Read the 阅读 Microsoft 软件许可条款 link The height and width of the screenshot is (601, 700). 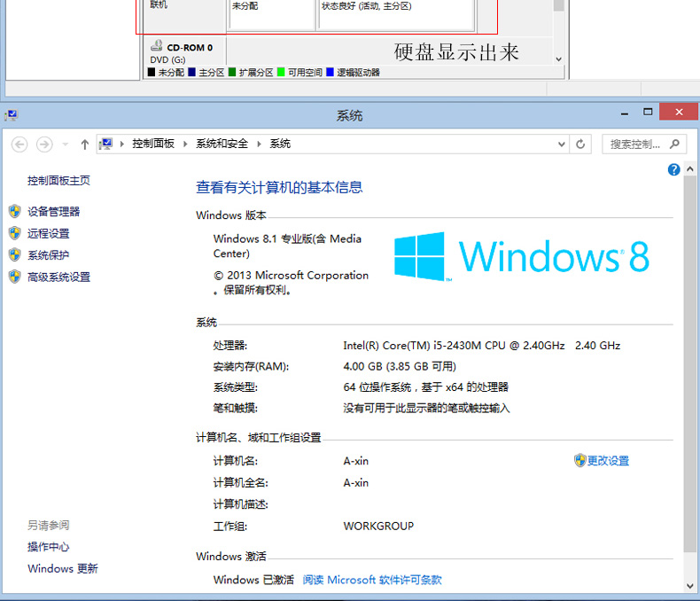(372, 580)
